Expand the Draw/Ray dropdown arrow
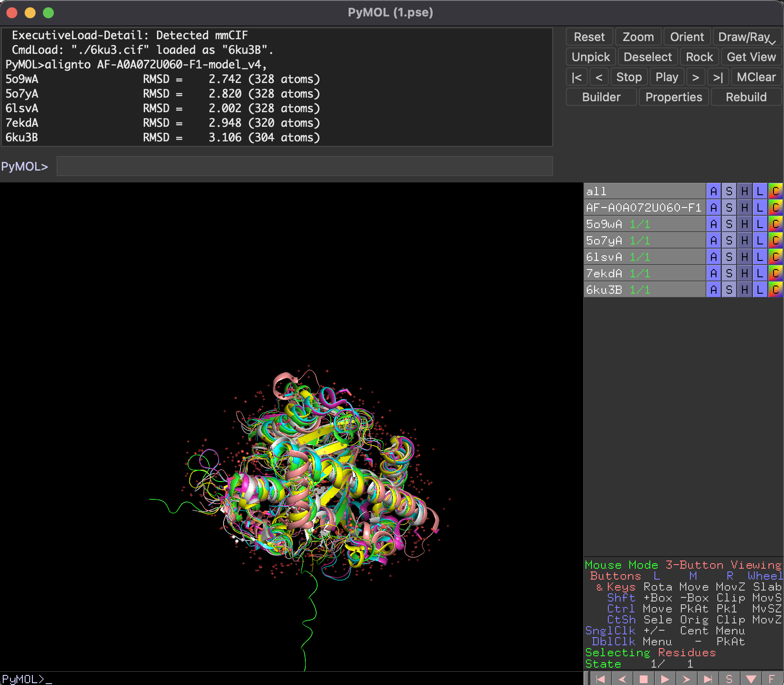This screenshot has width=784, height=685. 772,42
